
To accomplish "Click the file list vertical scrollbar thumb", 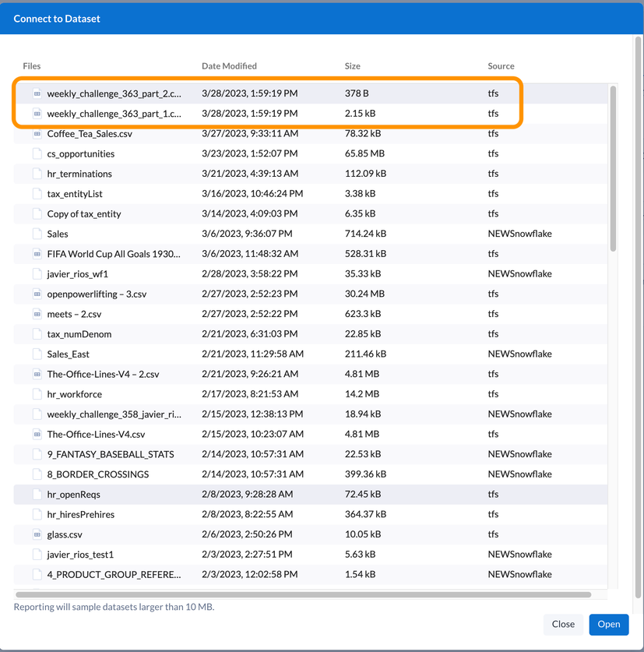I will [613, 168].
